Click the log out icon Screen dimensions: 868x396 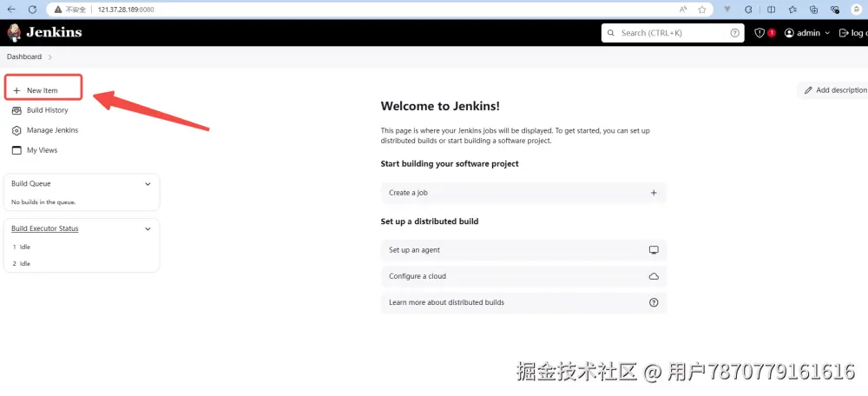tap(844, 33)
